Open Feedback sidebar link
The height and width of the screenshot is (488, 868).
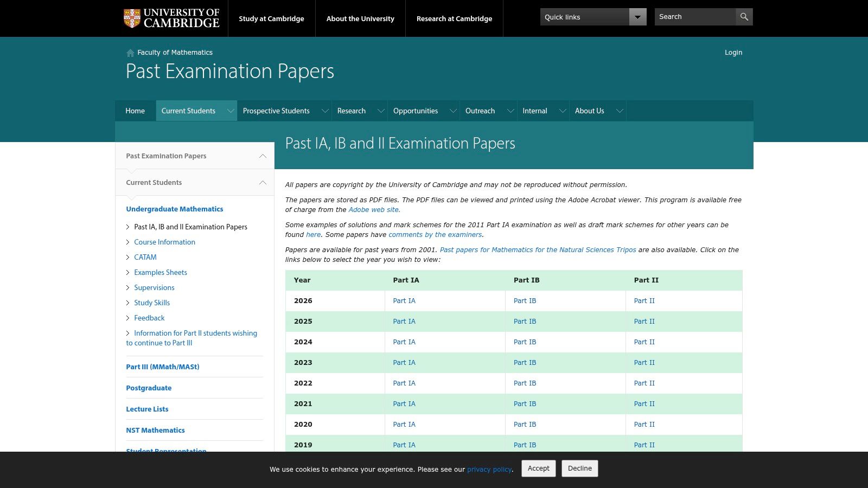[x=149, y=318]
